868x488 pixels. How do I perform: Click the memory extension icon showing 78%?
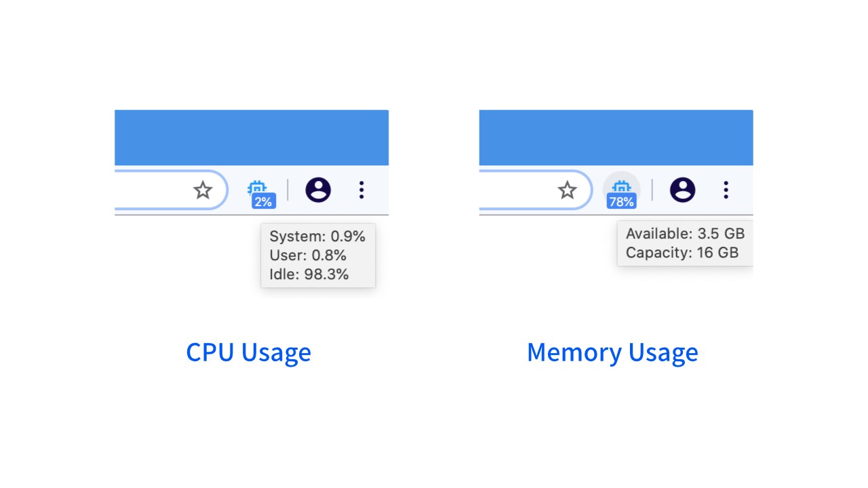tap(621, 192)
